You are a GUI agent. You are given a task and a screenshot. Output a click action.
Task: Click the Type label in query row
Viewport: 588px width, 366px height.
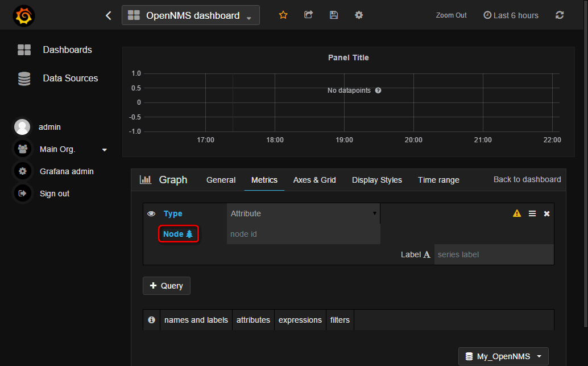[173, 213]
